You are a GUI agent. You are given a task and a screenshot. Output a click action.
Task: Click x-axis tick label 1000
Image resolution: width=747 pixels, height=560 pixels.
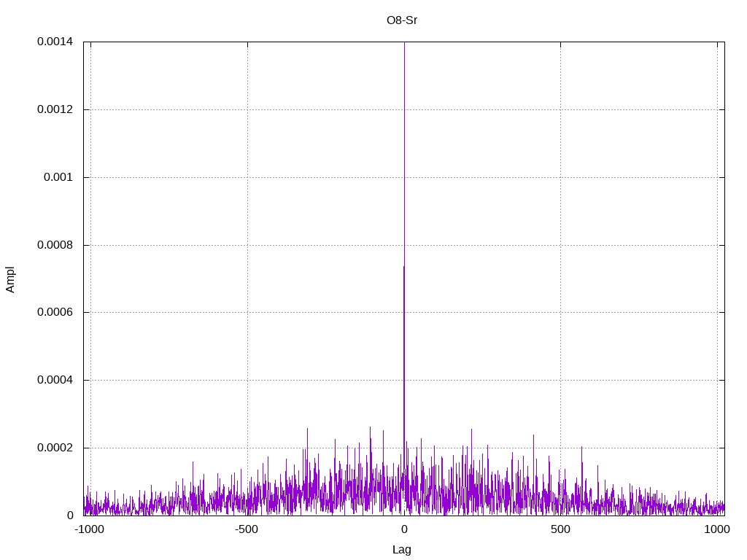tap(717, 529)
